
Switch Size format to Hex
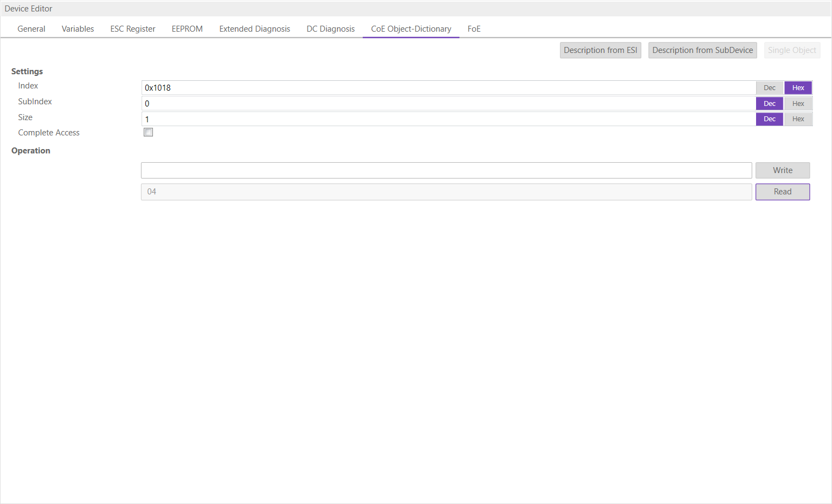click(x=798, y=119)
